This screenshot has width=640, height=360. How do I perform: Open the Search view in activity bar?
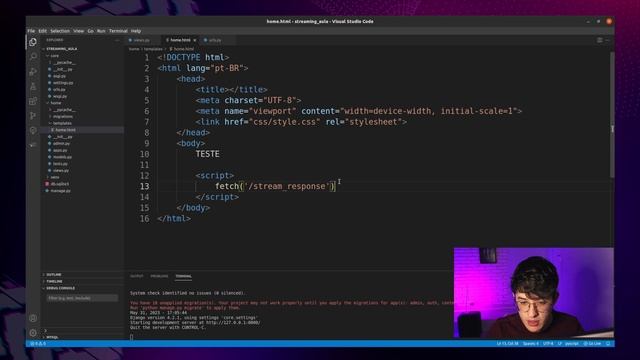[x=33, y=57]
